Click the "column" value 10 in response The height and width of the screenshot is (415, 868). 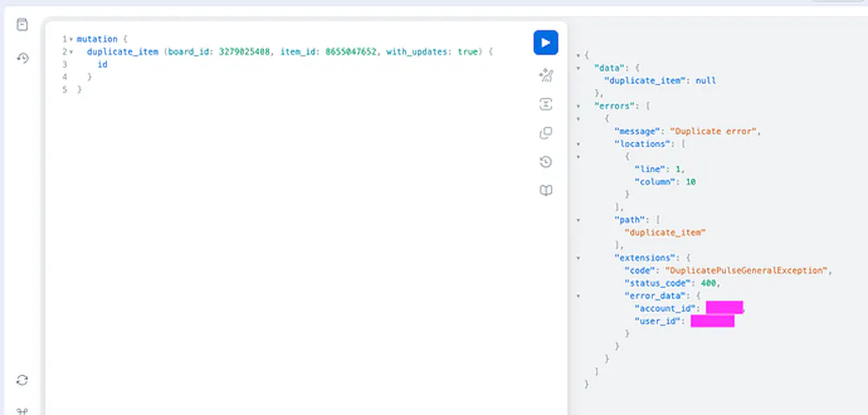690,182
